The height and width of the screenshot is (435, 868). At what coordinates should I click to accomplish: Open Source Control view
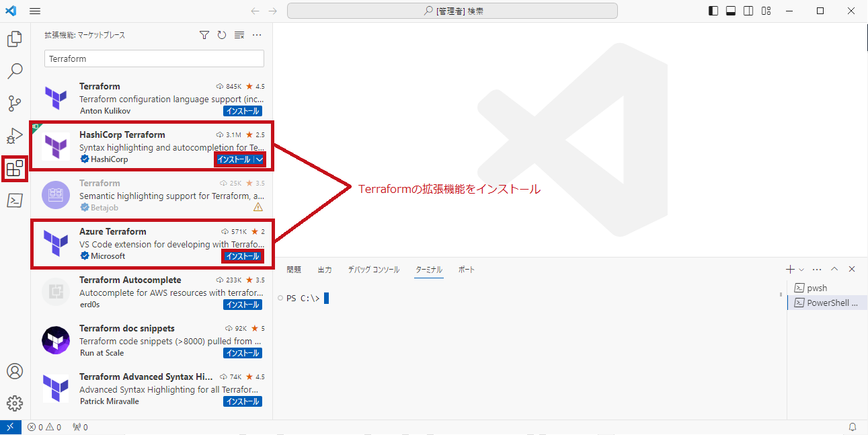[15, 104]
